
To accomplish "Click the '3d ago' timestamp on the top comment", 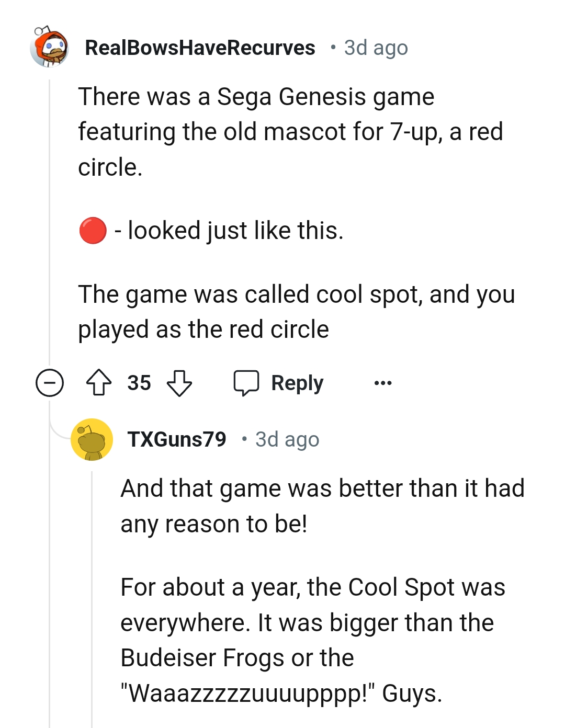I will (x=375, y=48).
